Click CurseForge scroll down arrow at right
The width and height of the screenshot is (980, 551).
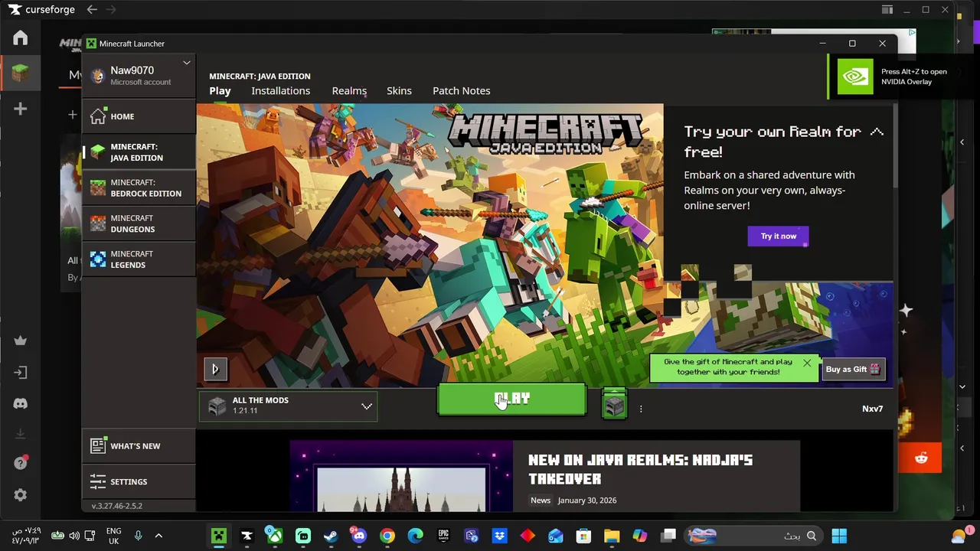pos(962,387)
